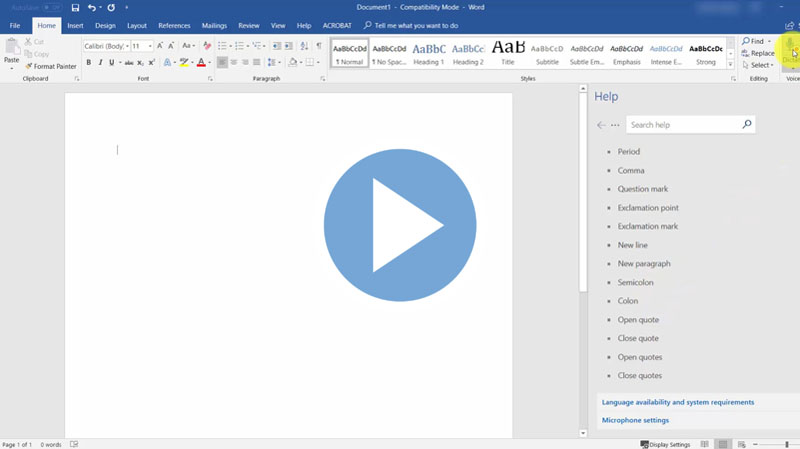Screen dimensions: 800x449
Task: Click the Format Painter tool
Action: (x=52, y=66)
